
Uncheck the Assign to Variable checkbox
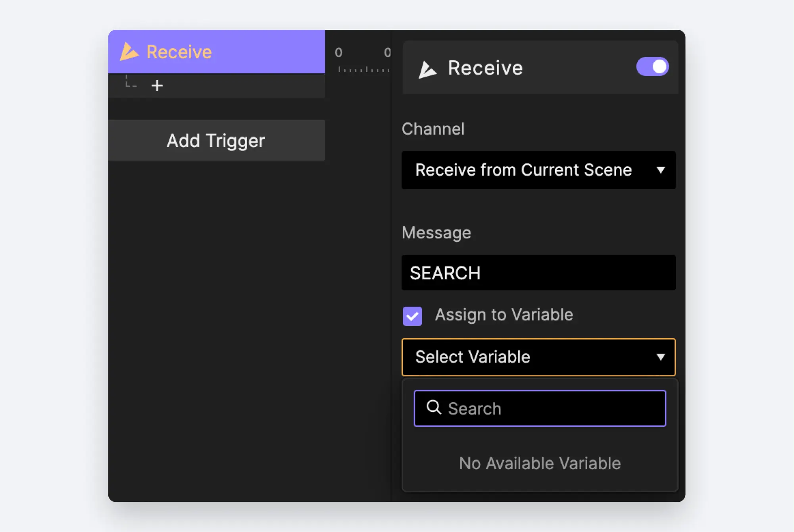(412, 316)
